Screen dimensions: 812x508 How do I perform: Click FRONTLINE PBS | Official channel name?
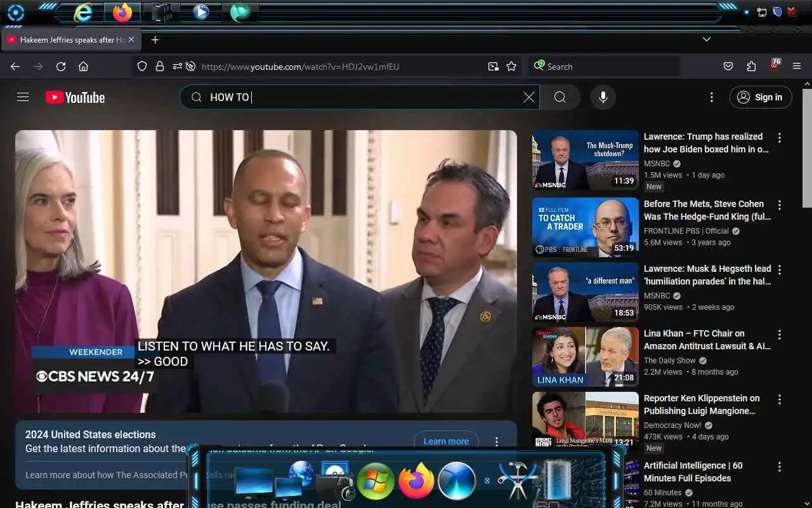click(686, 231)
